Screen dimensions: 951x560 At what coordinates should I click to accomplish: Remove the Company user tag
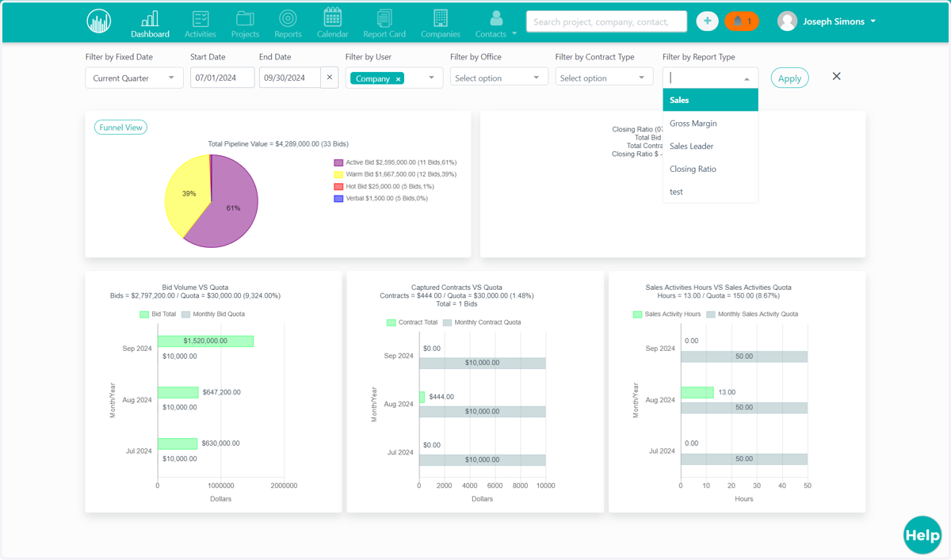point(399,79)
